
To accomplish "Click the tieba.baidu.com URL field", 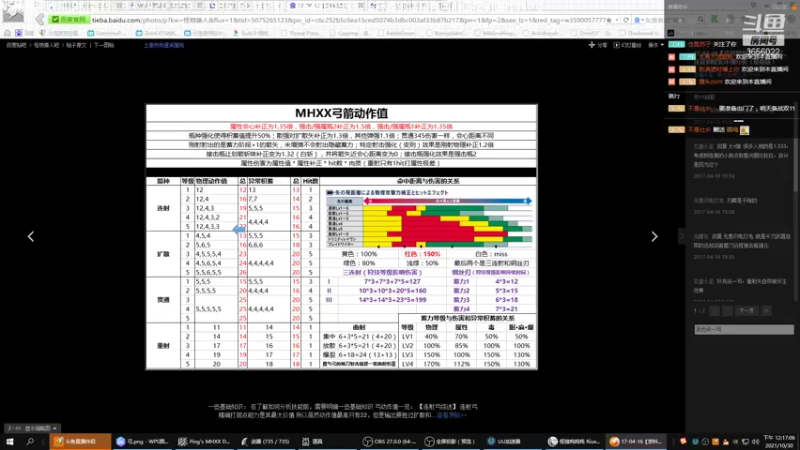I will tap(348, 20).
